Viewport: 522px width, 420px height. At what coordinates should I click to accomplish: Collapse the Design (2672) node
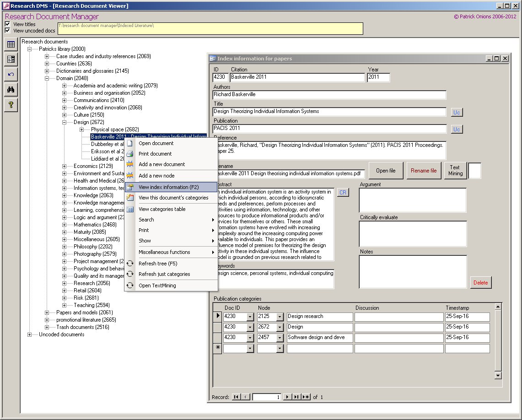[x=64, y=122]
